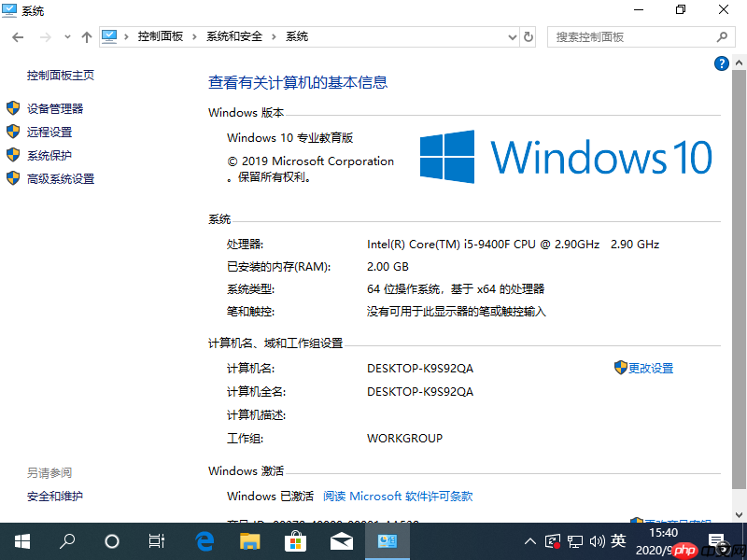This screenshot has height=560, width=747.
Task: Open the Microsoft Store from the taskbar
Action: pyautogui.click(x=295, y=541)
